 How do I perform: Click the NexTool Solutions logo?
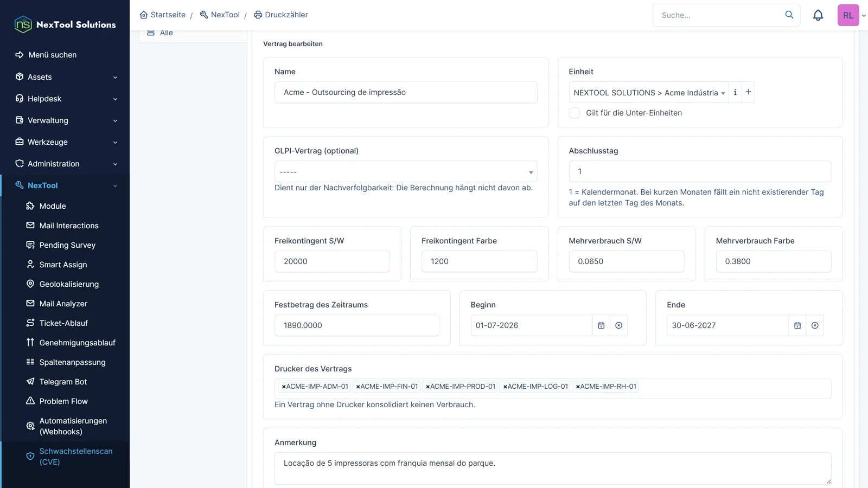[65, 24]
